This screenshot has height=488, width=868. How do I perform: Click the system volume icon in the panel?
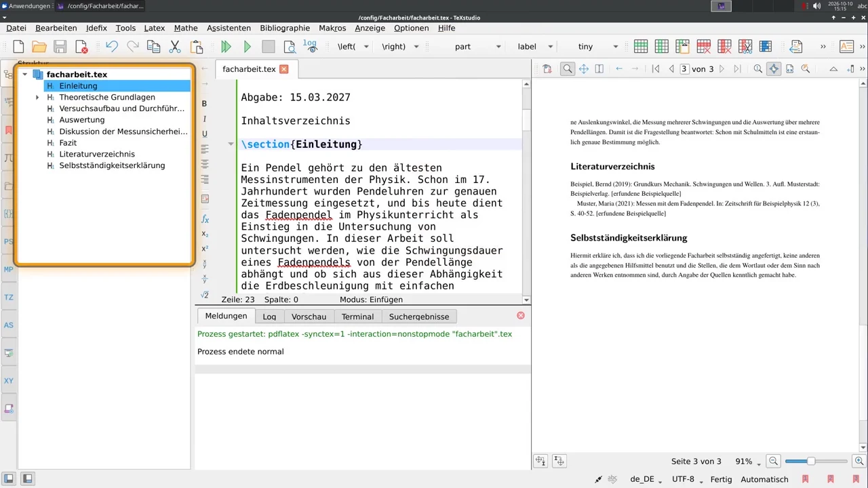(x=816, y=6)
